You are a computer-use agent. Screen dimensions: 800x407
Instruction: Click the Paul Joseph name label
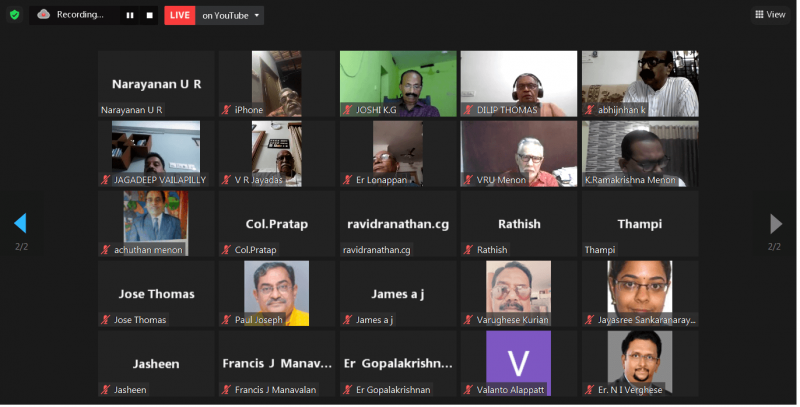point(258,320)
